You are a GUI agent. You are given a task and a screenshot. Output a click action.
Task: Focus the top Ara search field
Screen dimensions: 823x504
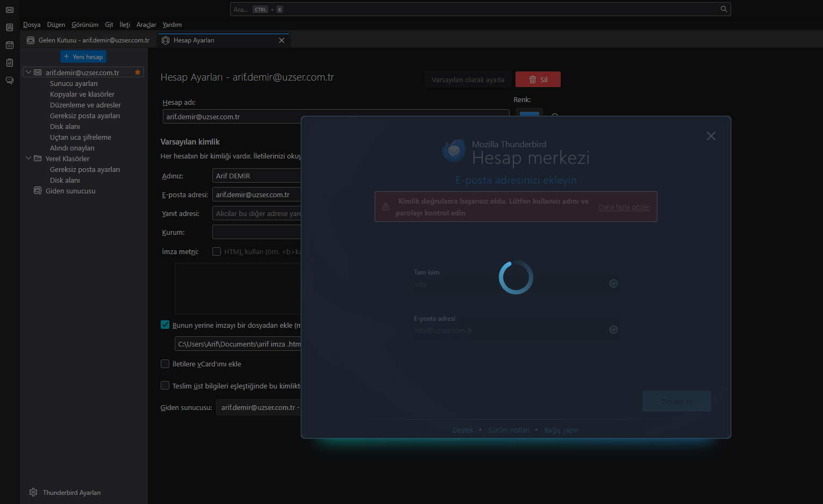[x=481, y=9]
